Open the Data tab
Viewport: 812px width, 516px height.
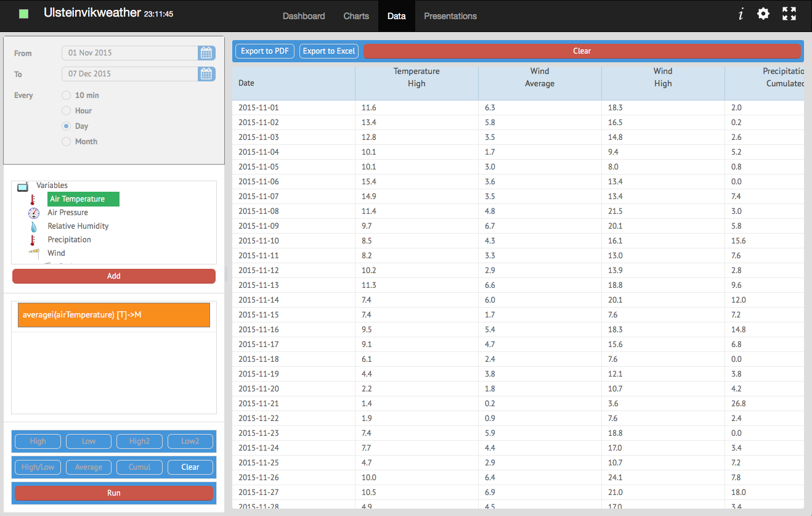click(x=397, y=16)
